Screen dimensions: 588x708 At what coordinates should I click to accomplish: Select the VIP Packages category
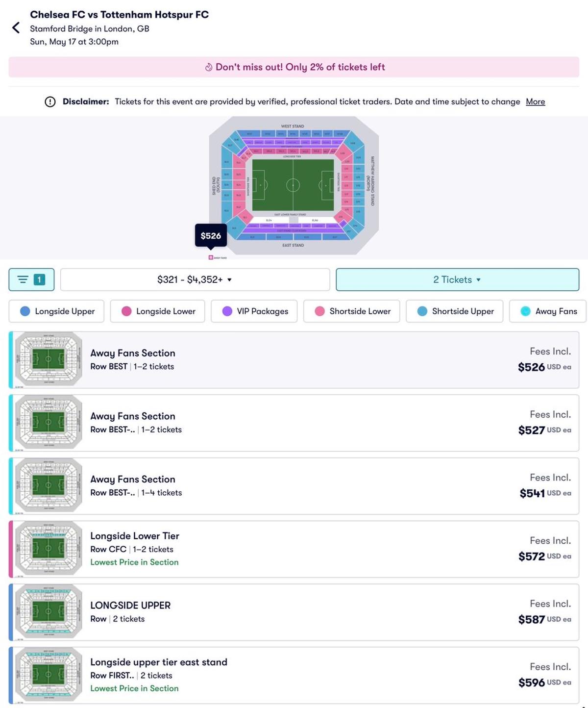coord(254,311)
